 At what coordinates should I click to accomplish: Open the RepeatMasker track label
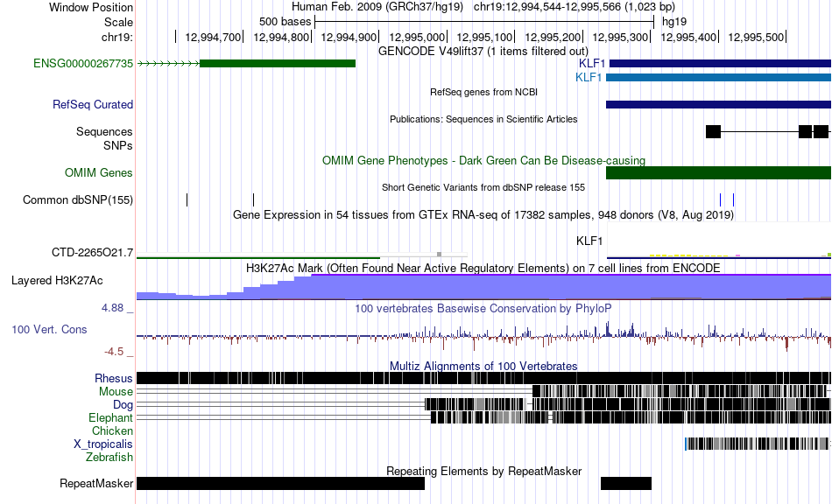point(96,483)
